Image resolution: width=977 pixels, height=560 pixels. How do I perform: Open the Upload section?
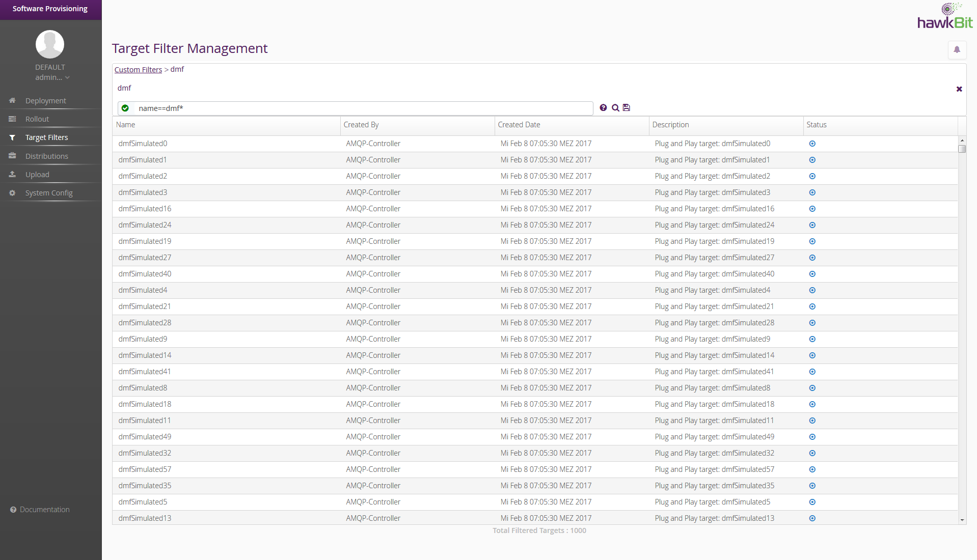point(37,175)
